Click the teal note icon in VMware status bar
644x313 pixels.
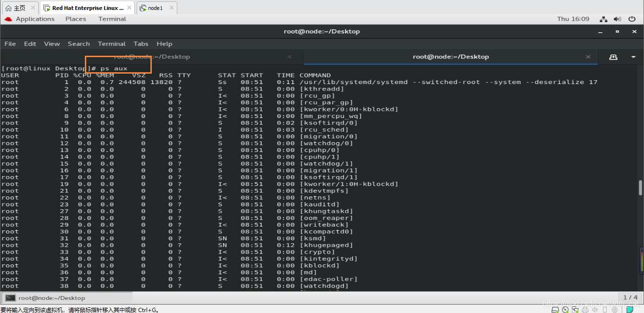coord(630,310)
